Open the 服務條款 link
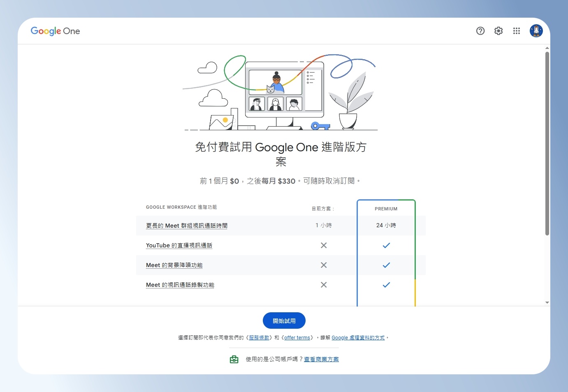The height and width of the screenshot is (392, 568). pos(259,338)
